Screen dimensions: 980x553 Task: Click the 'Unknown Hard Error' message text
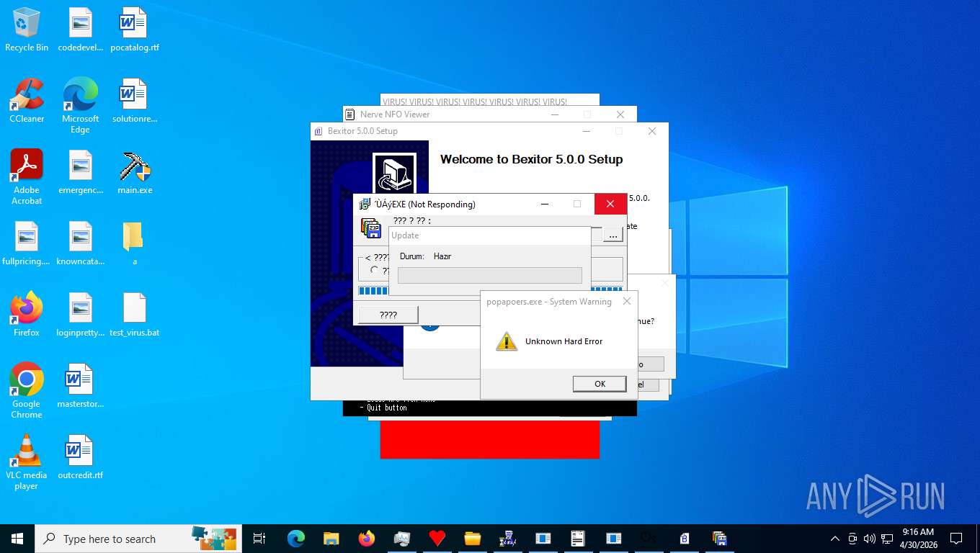pyautogui.click(x=563, y=341)
